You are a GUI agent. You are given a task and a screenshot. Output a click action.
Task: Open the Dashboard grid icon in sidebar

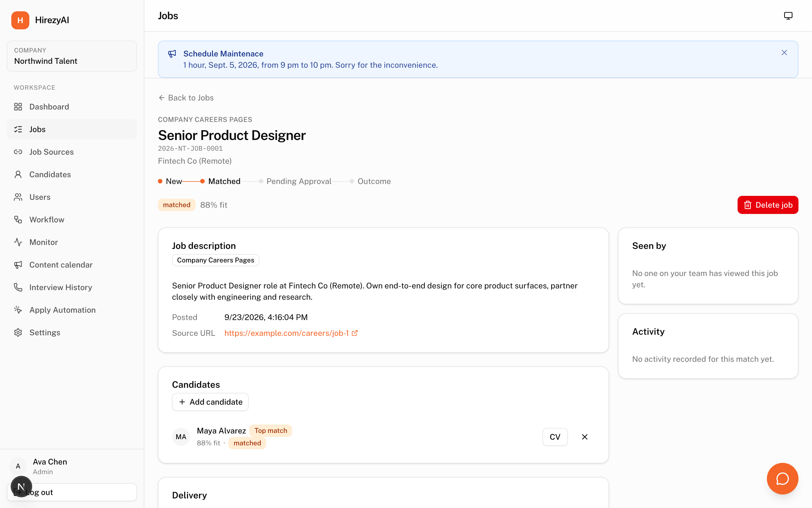pyautogui.click(x=18, y=107)
